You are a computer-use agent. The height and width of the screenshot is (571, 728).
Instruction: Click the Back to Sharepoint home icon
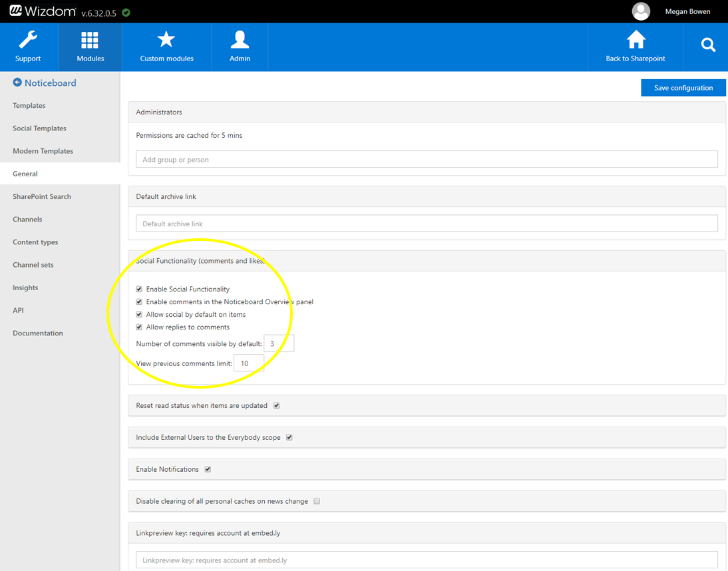636,40
